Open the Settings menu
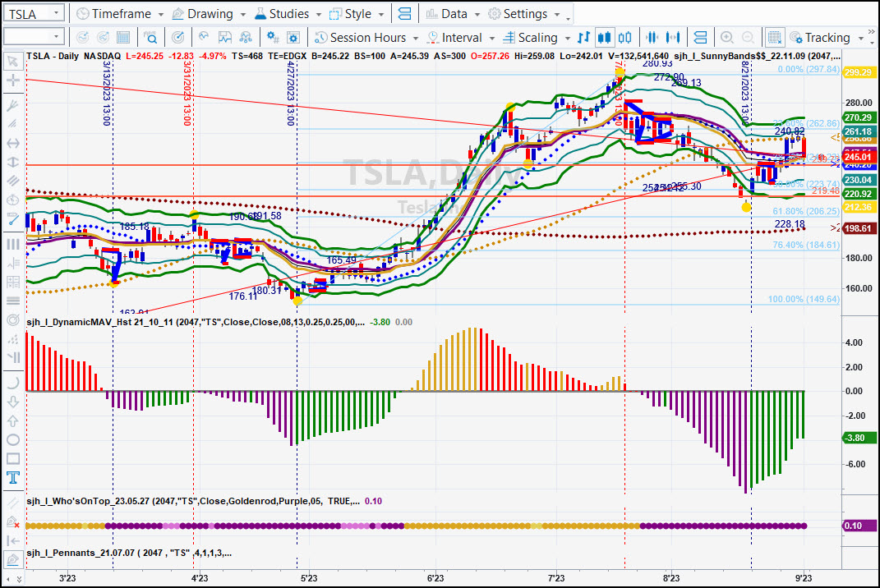The image size is (880, 588). point(524,13)
